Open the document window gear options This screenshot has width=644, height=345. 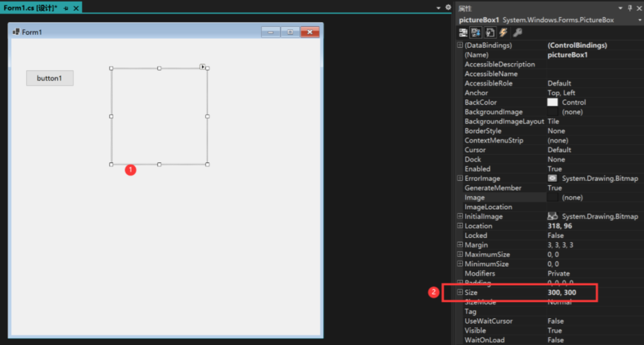(x=448, y=8)
